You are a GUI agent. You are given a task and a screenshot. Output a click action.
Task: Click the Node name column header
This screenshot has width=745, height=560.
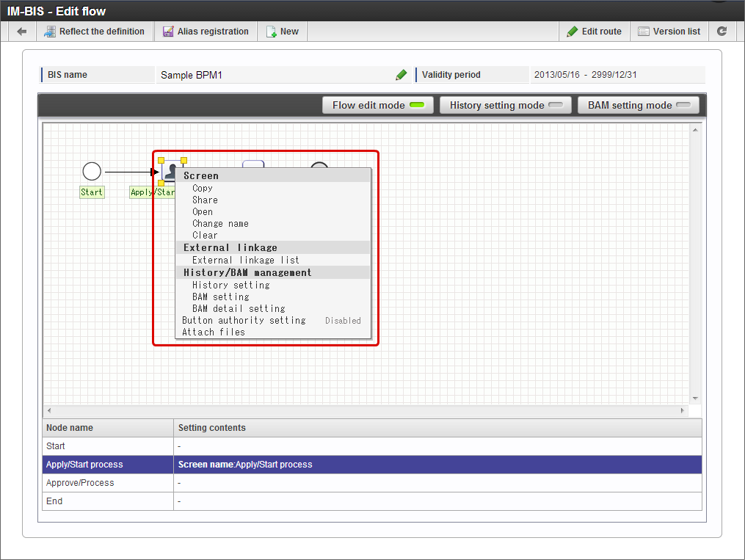tap(108, 427)
